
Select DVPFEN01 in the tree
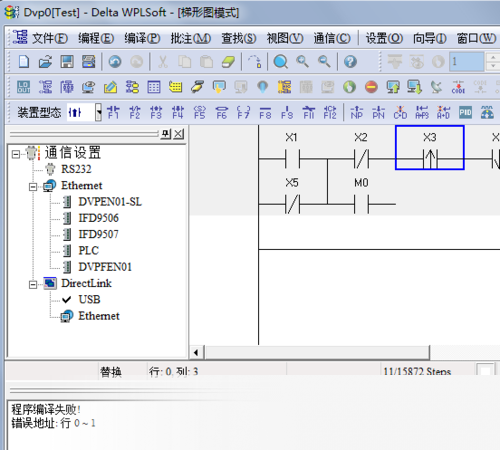[105, 267]
